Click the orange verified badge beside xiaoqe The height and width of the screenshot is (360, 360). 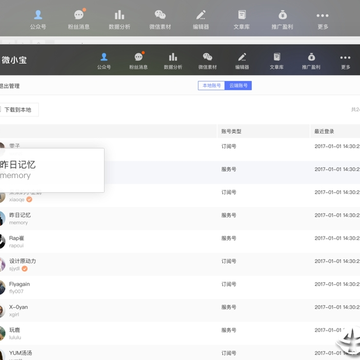coord(29,199)
